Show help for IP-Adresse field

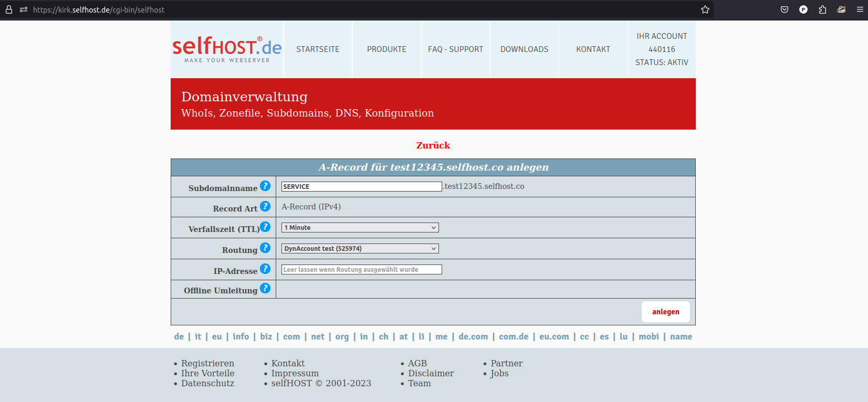[x=265, y=269]
